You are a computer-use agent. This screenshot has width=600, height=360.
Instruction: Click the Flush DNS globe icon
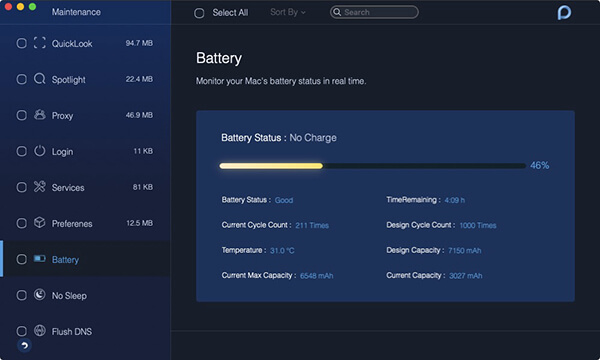coord(39,331)
